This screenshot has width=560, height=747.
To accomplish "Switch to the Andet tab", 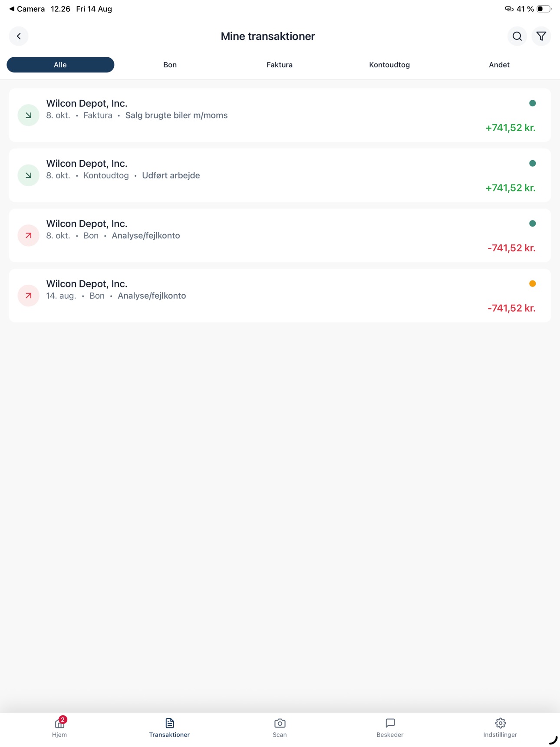I will coord(499,65).
